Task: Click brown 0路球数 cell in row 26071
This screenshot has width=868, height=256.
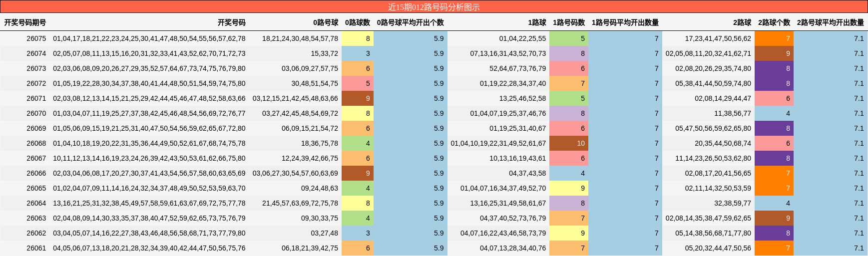Action: pyautogui.click(x=358, y=98)
